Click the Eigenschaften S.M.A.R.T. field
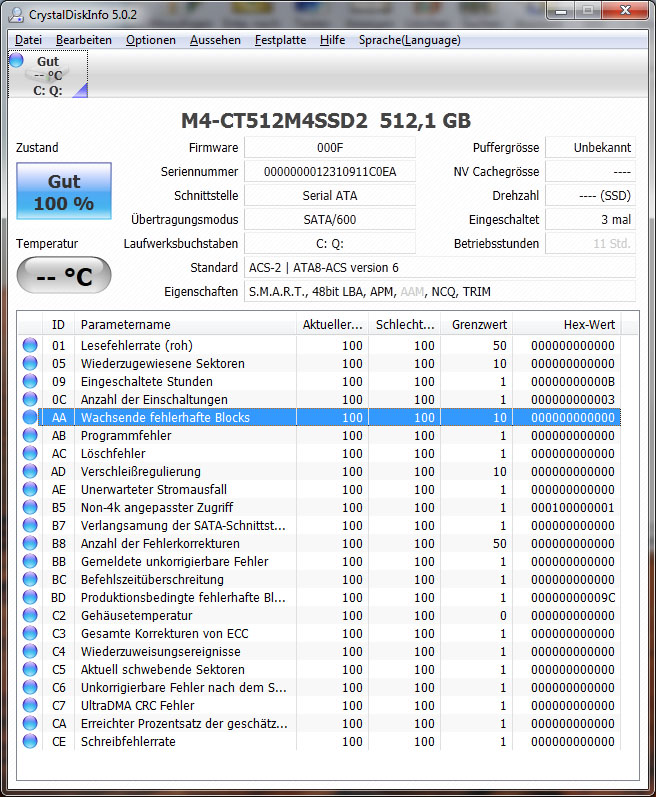This screenshot has height=797, width=656. coord(440,291)
